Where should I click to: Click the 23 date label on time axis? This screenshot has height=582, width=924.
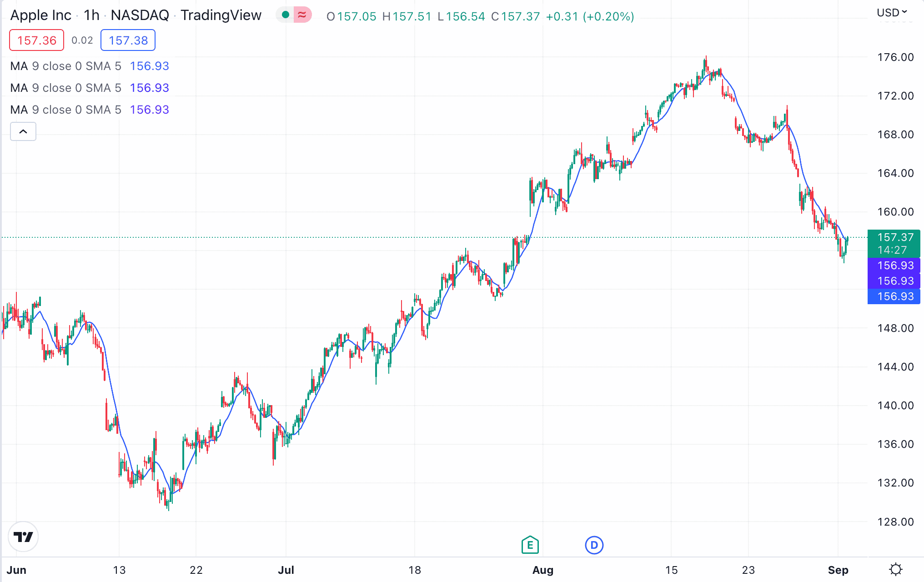[x=748, y=570]
